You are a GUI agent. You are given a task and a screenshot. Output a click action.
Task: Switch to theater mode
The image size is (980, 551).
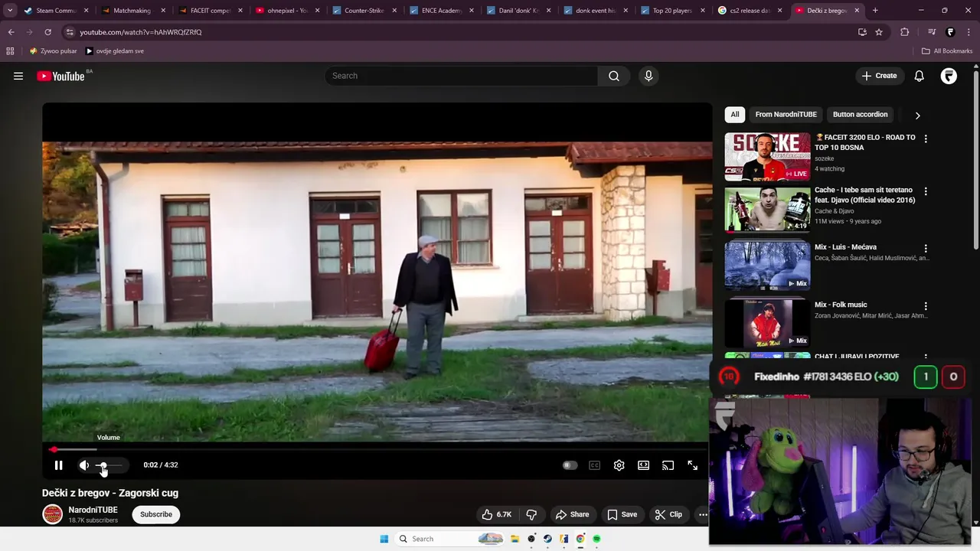pos(643,465)
